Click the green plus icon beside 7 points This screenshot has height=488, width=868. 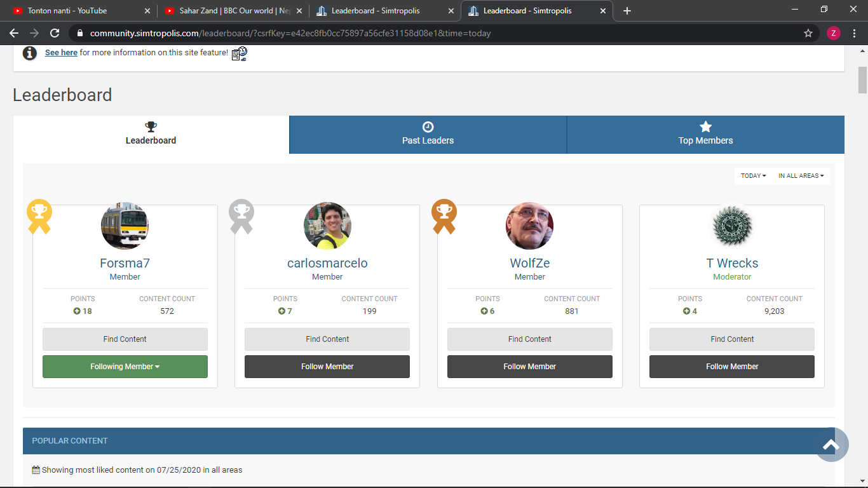pos(281,311)
